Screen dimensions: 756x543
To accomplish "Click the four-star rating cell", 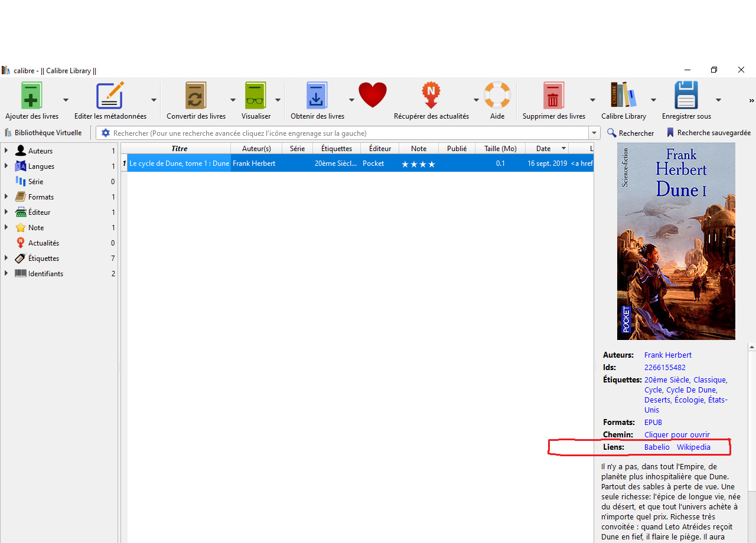I will point(418,164).
